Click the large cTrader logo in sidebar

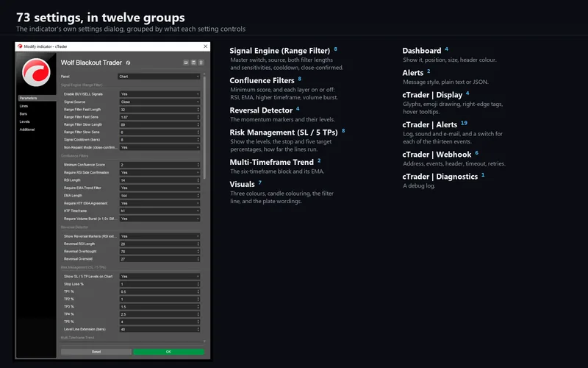click(36, 72)
